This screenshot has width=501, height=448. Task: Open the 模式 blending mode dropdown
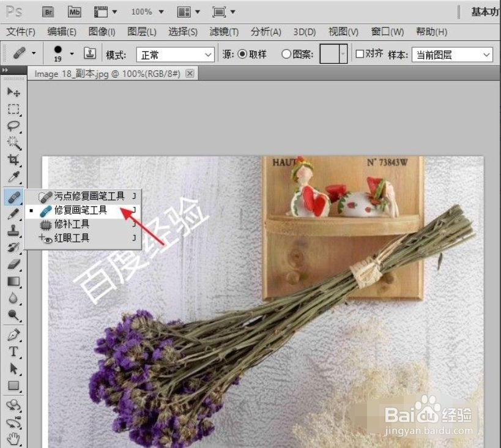pyautogui.click(x=174, y=54)
